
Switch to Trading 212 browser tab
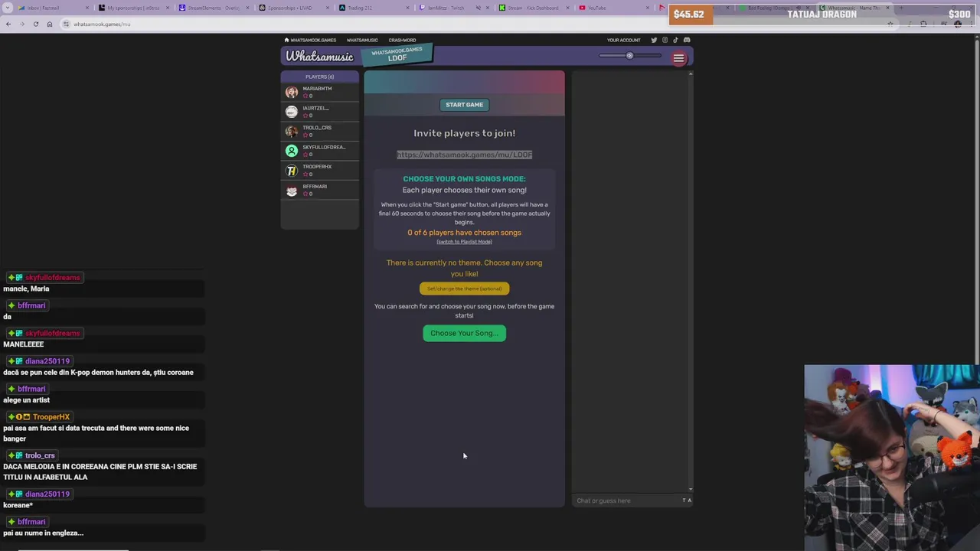pos(374,8)
